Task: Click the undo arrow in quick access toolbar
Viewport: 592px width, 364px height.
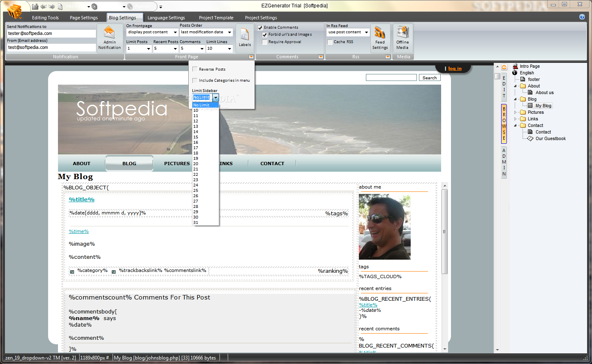Action: [43, 7]
